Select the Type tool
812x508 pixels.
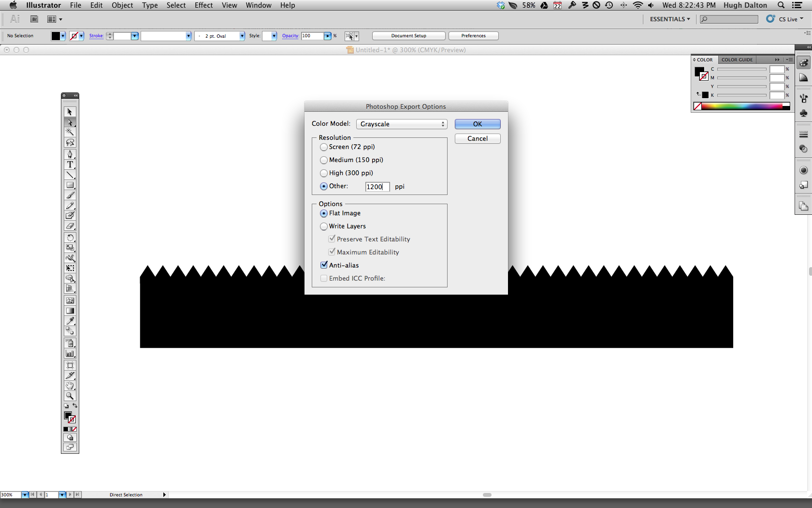coord(70,164)
